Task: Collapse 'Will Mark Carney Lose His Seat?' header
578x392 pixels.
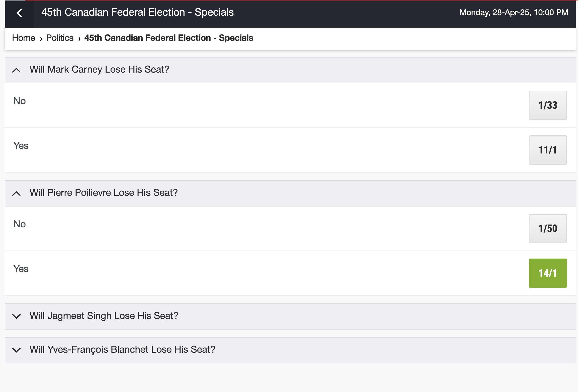Action: pos(290,70)
